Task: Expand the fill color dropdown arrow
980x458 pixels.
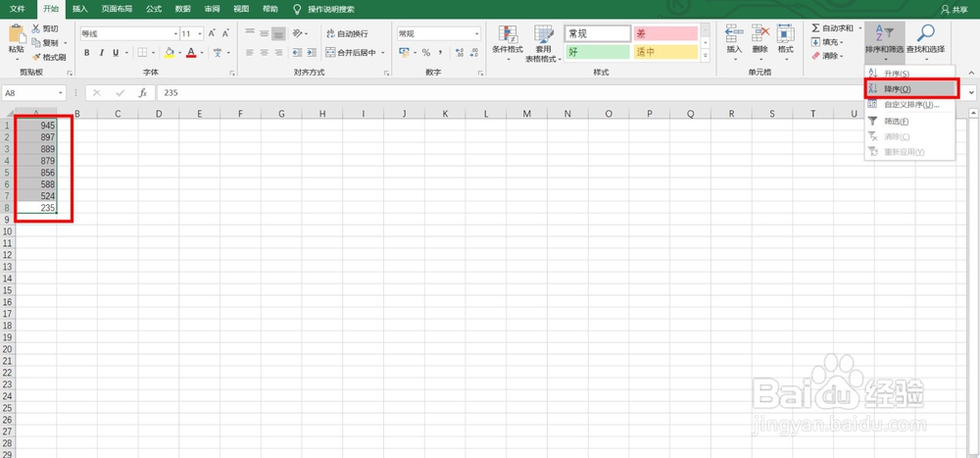Action: coord(178,53)
